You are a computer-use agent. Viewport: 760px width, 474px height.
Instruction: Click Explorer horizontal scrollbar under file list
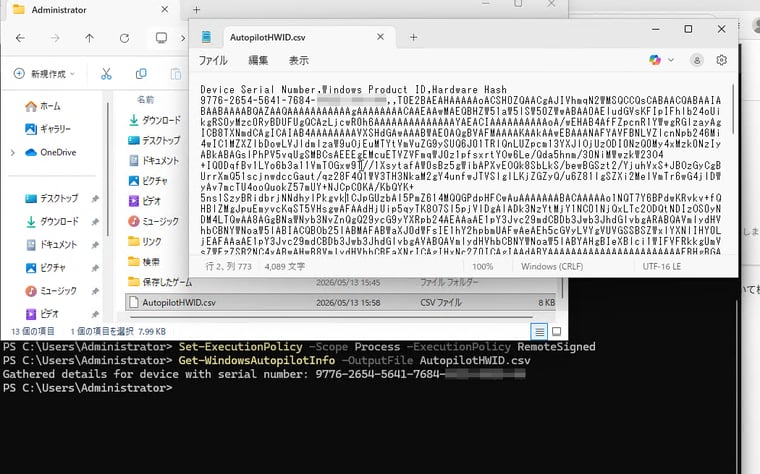[332, 317]
